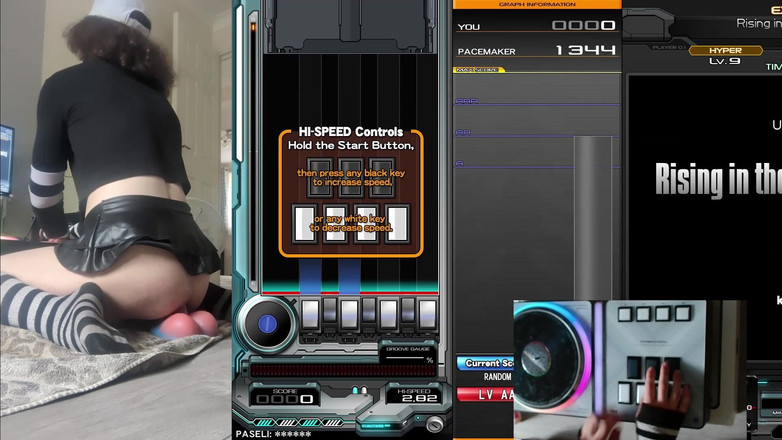Click the leftmost white key in HI-SPEED Controls

[304, 224]
